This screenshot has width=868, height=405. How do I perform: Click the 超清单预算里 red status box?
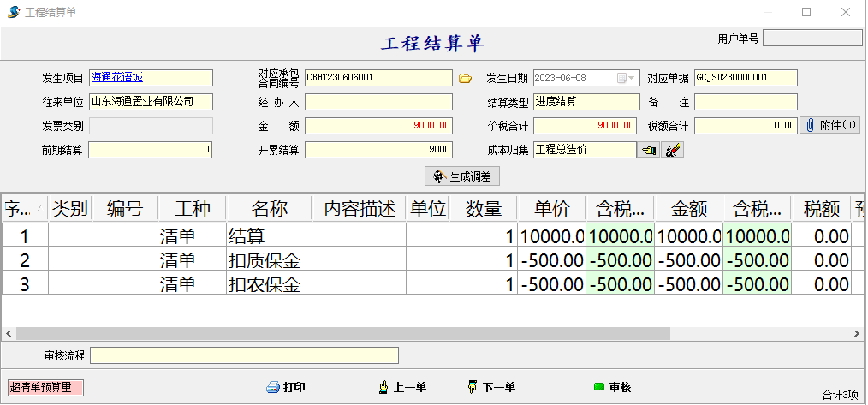pos(46,388)
